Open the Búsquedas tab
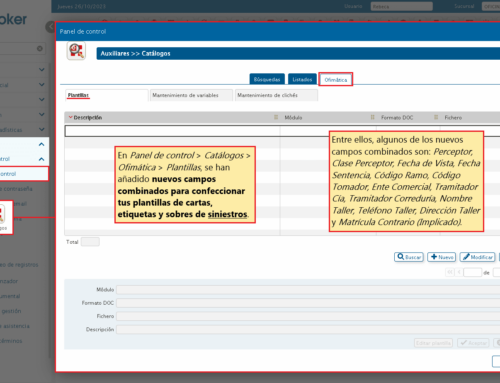The image size is (500, 383). (x=267, y=79)
